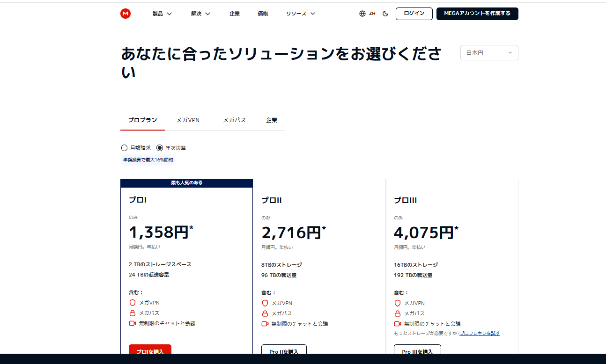Screen dimensions: 606x364
Task: Open the プロフレキシを試す link
Action: [480, 334]
